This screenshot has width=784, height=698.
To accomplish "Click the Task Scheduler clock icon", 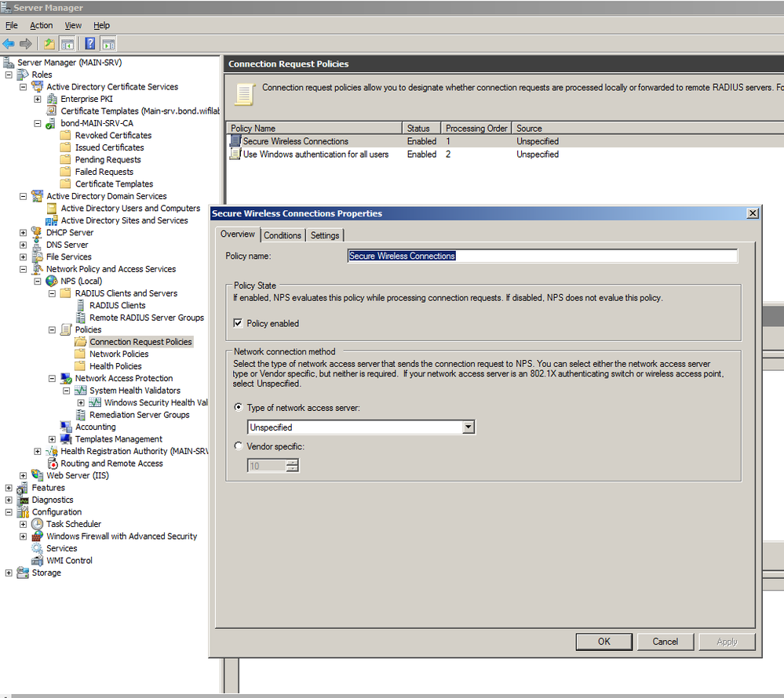I will [37, 524].
